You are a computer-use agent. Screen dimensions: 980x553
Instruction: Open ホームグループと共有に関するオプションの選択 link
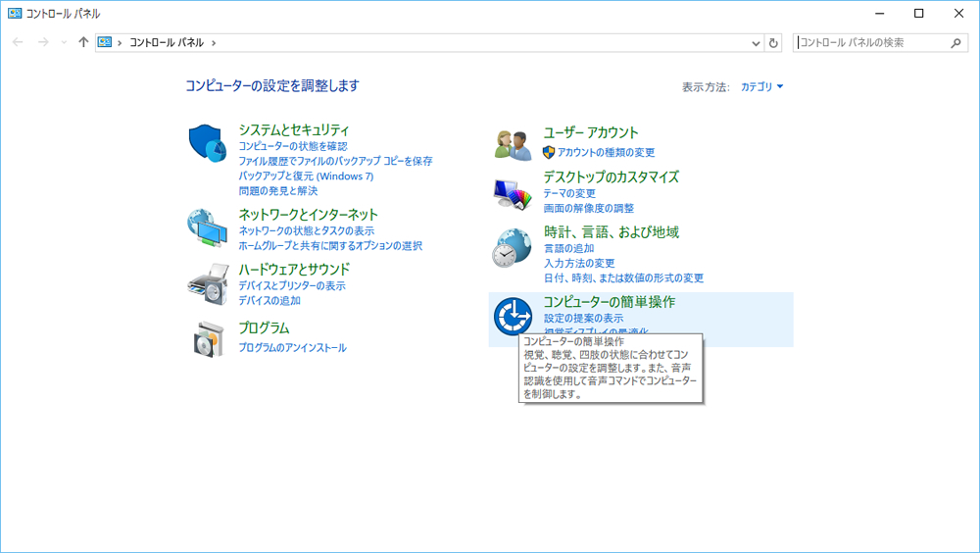pos(330,246)
